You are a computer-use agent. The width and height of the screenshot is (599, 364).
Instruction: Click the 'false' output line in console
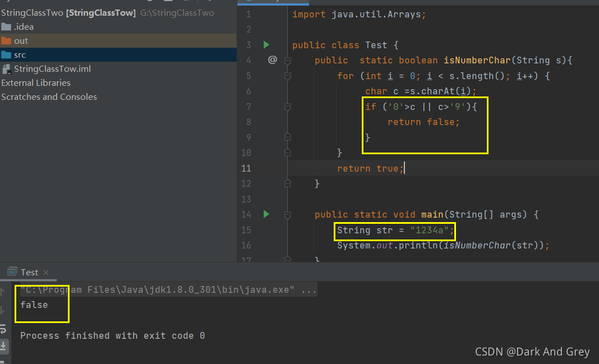34,305
